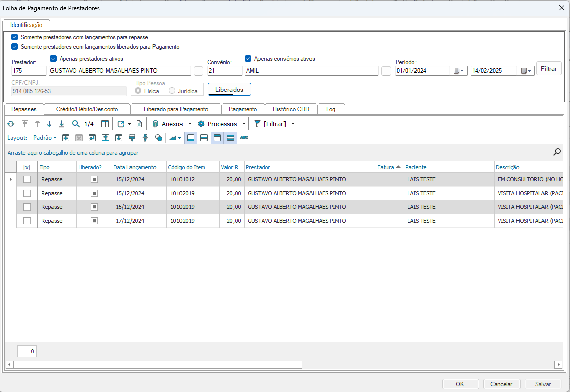Open the Histórico CDD tab
This screenshot has width=570, height=392.
tap(291, 109)
